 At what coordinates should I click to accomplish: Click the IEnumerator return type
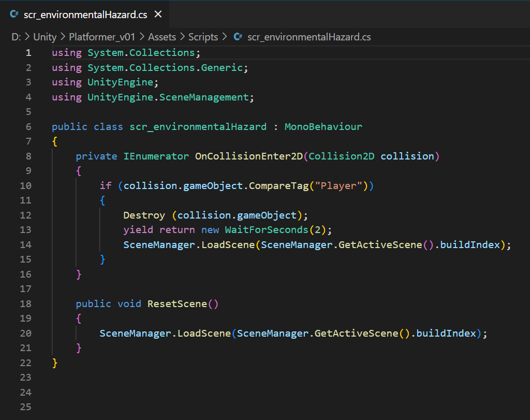click(156, 156)
